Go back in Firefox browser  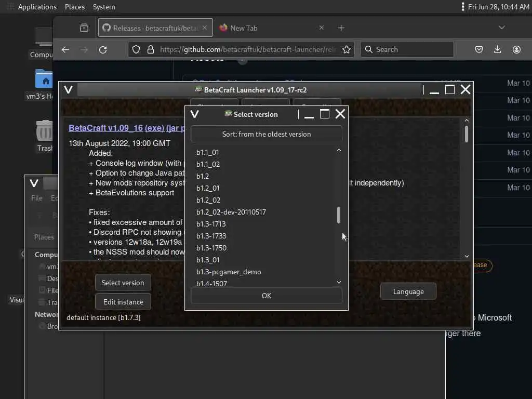tap(65, 49)
